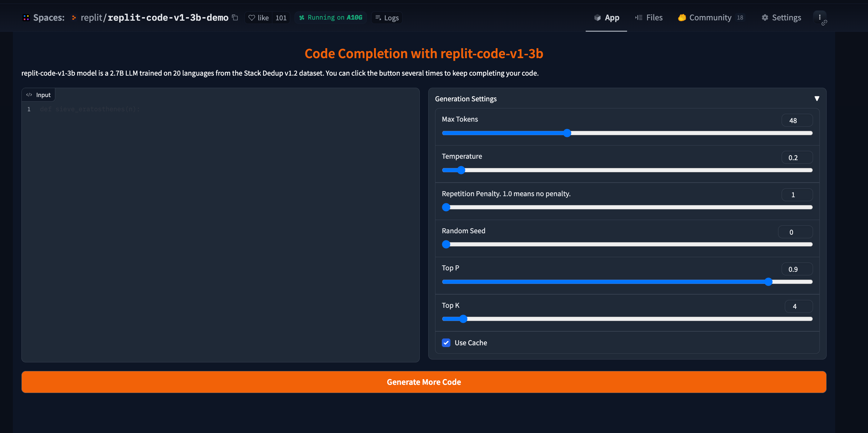Like the space with the heart button
Viewport: 868px width, 433px height.
click(x=259, y=17)
